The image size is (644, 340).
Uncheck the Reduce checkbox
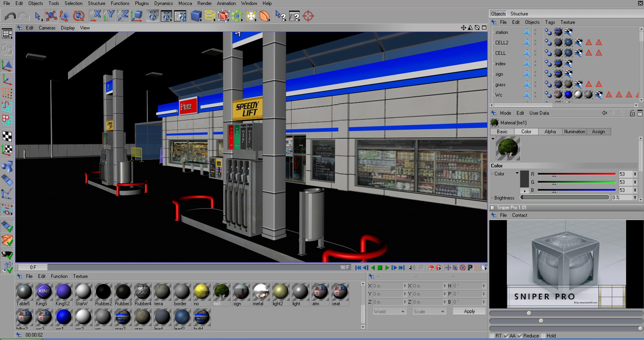[x=520, y=336]
